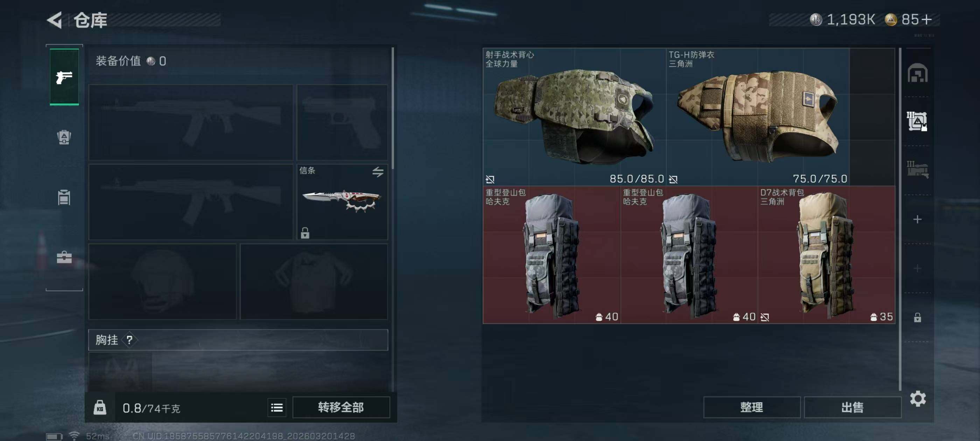Screen dimensions: 980x441
Task: Click the locked stash slot padlock icon
Action: pyautogui.click(x=917, y=317)
